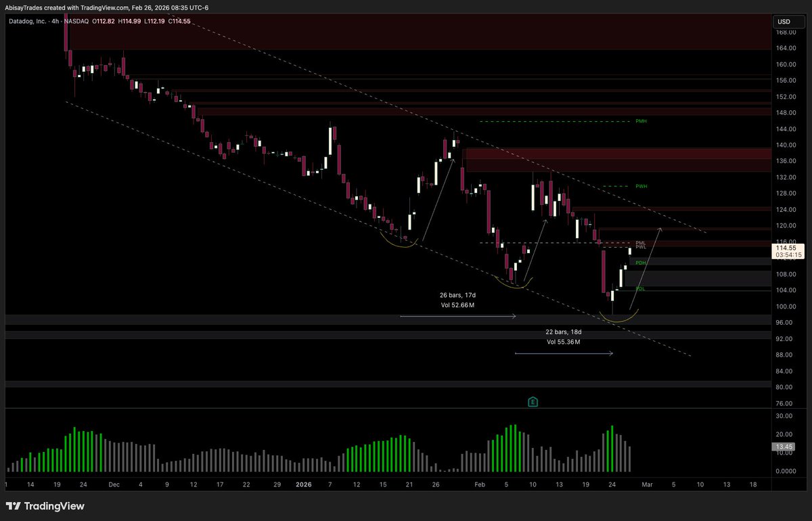Click the '18' date on time axis
Viewport: 812px width, 521px height.
(753, 484)
